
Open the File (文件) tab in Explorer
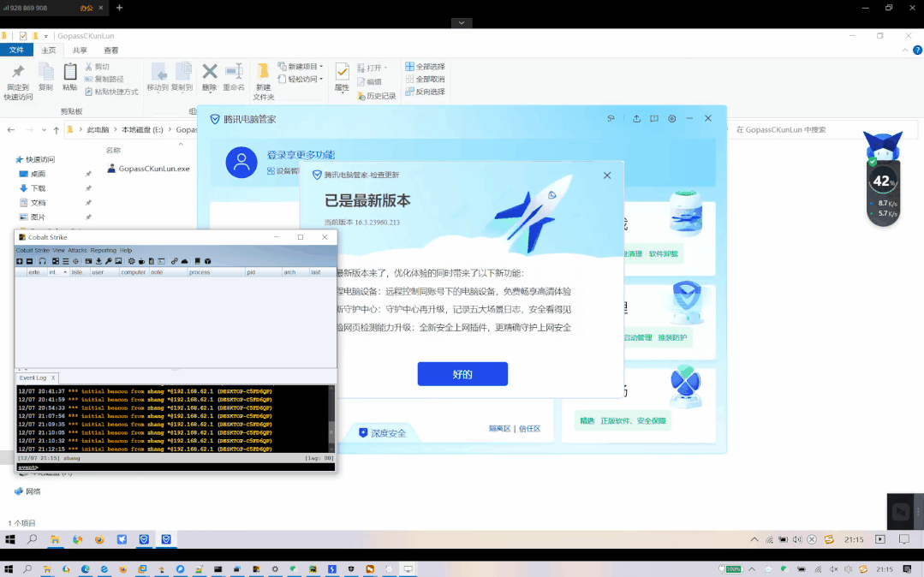point(16,51)
